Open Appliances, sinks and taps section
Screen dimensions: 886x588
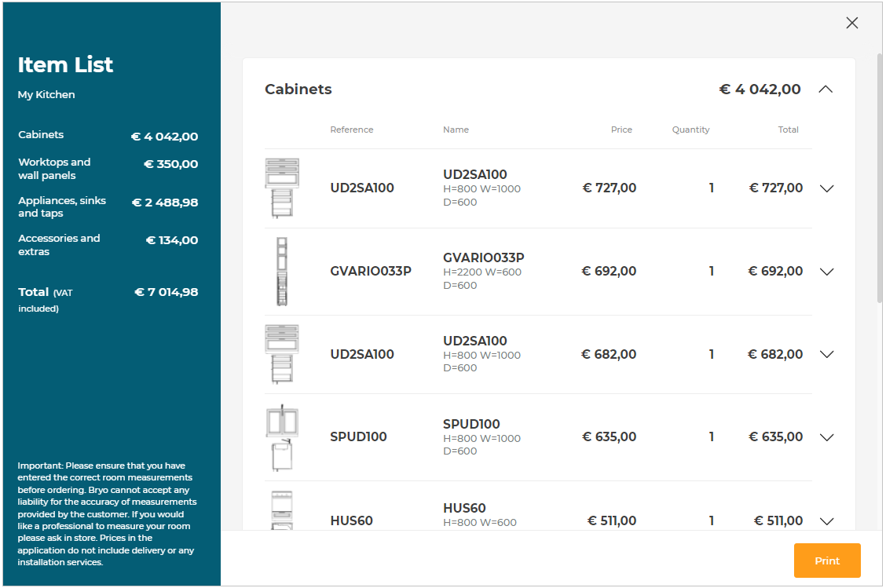tap(62, 206)
